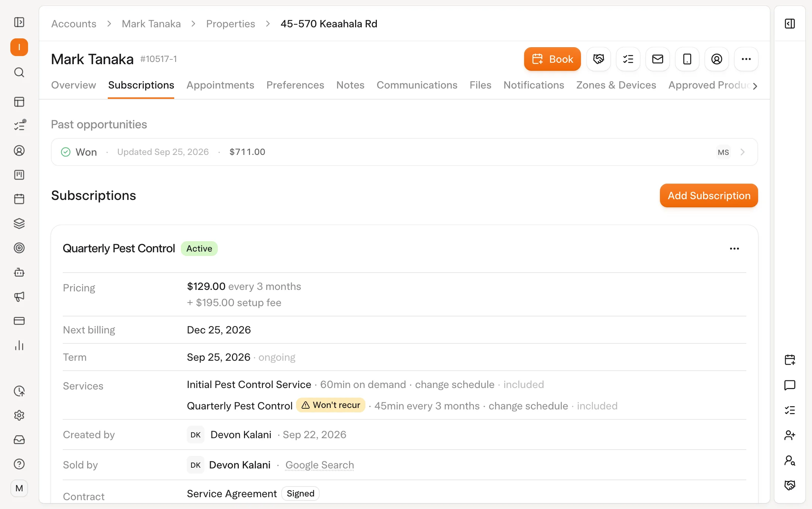Viewport: 812px width, 509px height.
Task: Open the credit card billing icon in sidebar
Action: click(19, 321)
